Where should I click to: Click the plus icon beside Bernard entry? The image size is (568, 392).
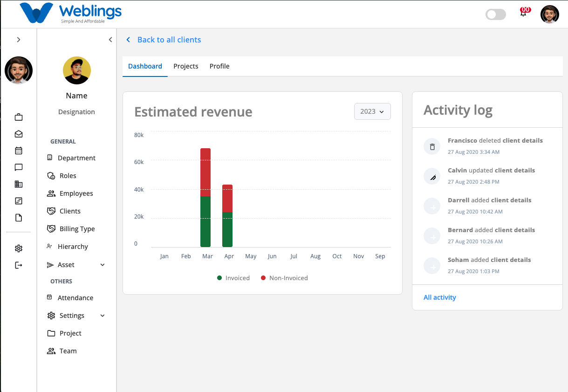(x=432, y=236)
